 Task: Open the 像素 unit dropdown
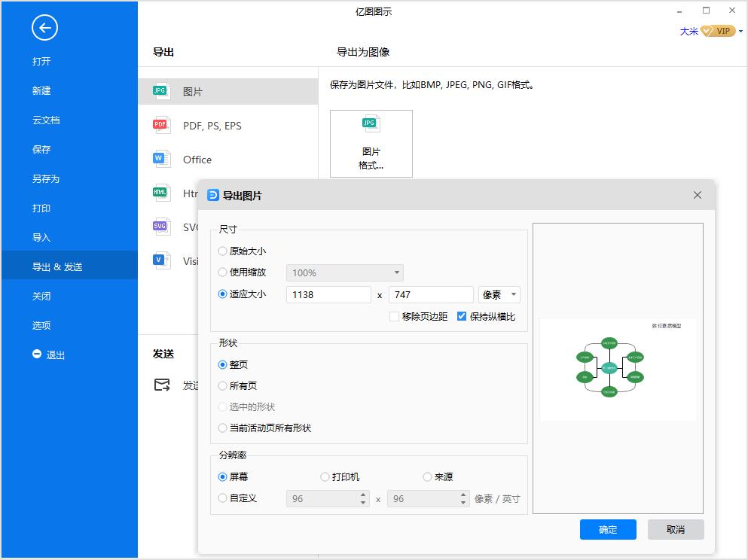[x=499, y=294]
